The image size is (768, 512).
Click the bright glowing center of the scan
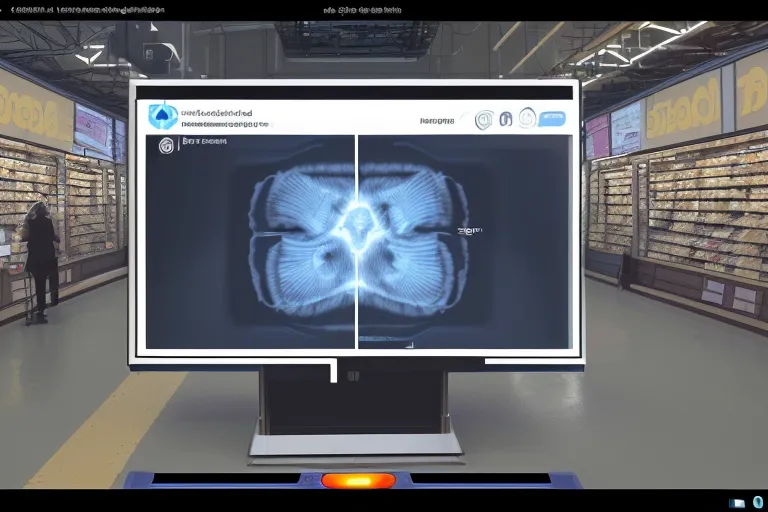[356, 220]
